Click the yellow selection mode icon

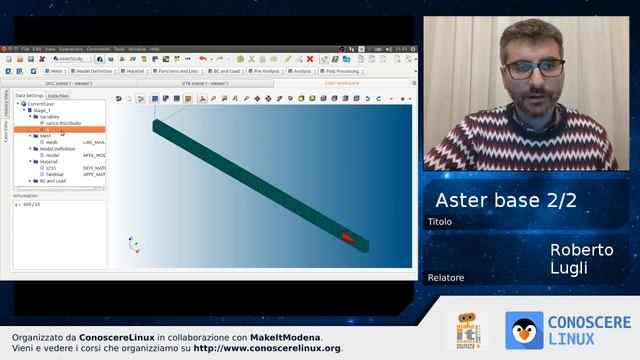pyautogui.click(x=188, y=98)
